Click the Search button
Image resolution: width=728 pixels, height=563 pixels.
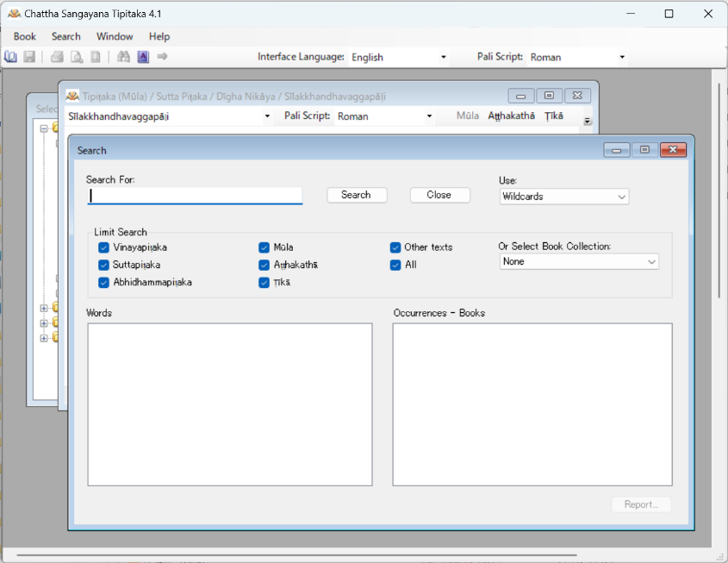point(357,195)
